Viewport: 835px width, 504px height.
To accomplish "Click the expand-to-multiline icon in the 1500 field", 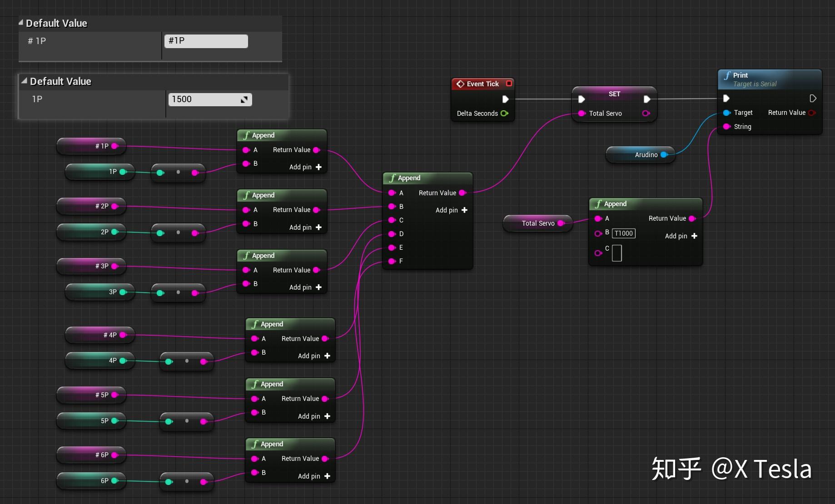I will point(244,99).
